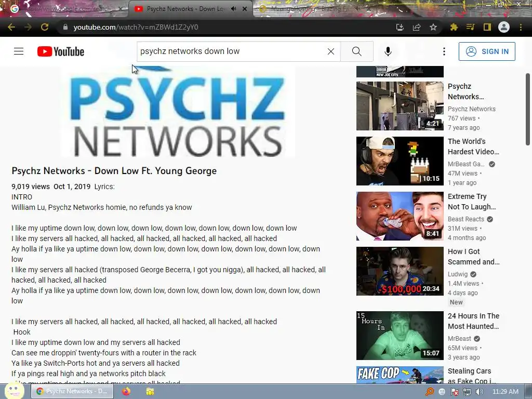Click the address bar URL
532x399 pixels.
tap(136, 27)
